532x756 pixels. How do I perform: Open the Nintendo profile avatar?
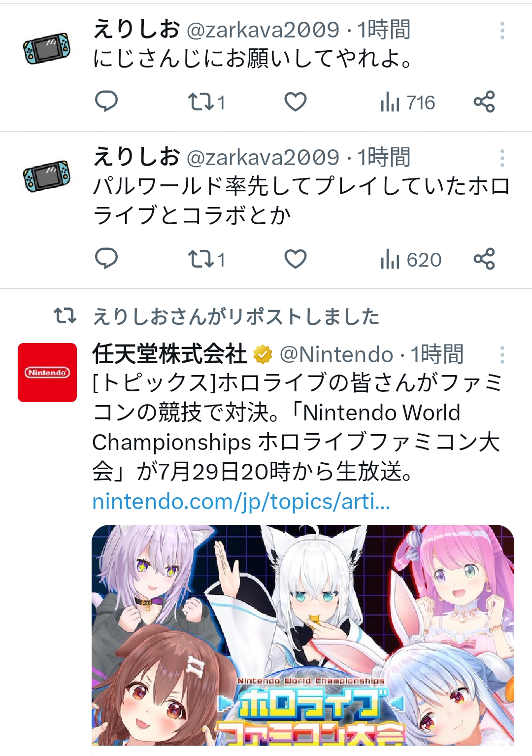point(47,373)
